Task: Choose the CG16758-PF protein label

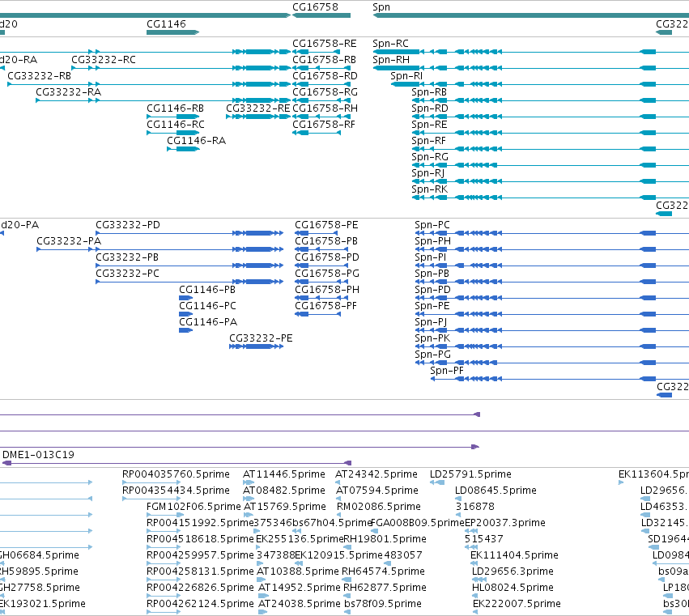Action: point(325,306)
